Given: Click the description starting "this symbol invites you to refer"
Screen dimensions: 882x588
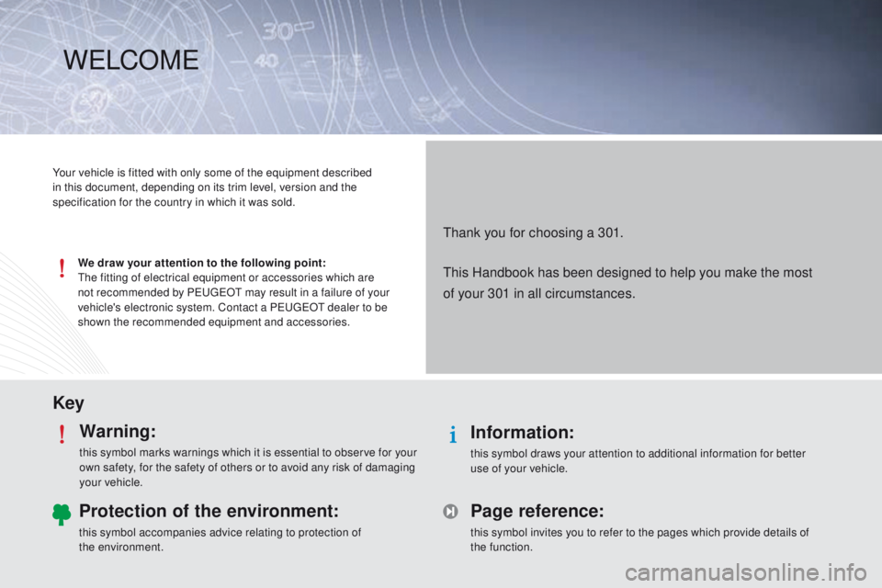Looking at the screenshot, I should point(639,539).
